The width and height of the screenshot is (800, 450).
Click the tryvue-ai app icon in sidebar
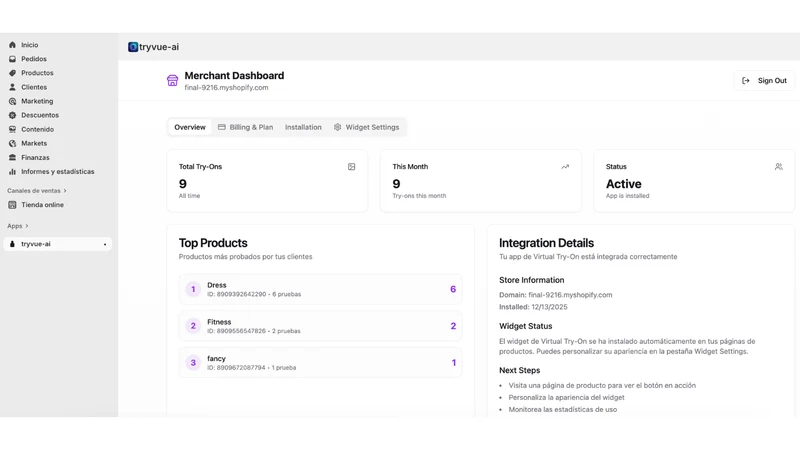point(12,244)
